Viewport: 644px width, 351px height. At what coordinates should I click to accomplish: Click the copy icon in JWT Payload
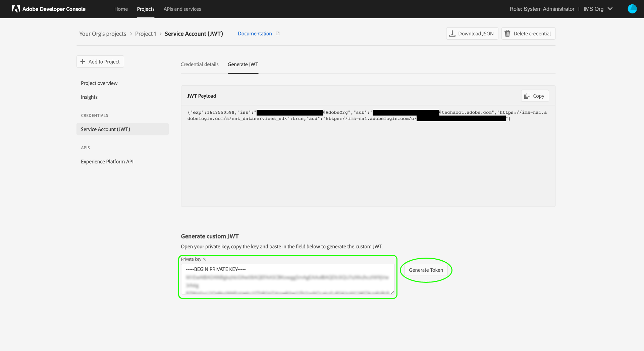(x=527, y=96)
